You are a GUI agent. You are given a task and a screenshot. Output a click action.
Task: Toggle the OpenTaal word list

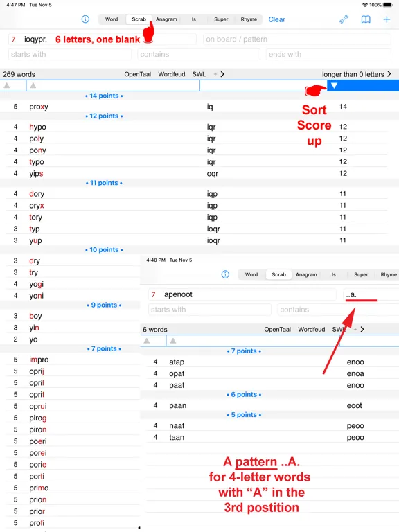point(137,74)
